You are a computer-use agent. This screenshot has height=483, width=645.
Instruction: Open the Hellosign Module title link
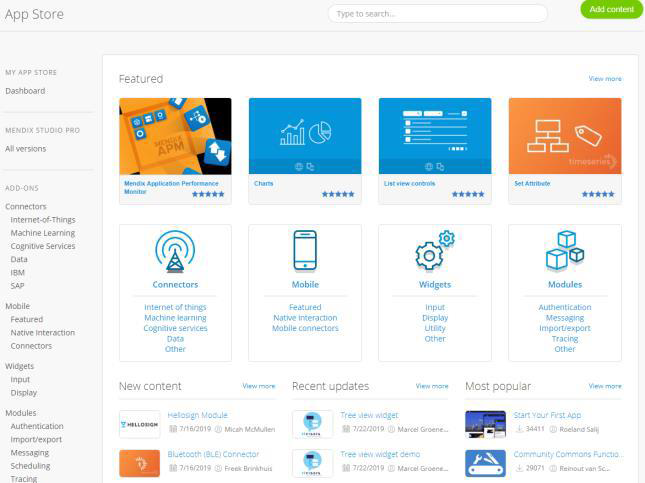pos(197,415)
